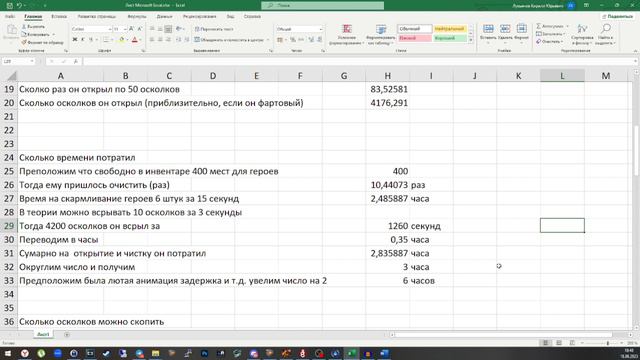Align cell text left
This screenshot has height=360, width=640.
click(x=152, y=40)
